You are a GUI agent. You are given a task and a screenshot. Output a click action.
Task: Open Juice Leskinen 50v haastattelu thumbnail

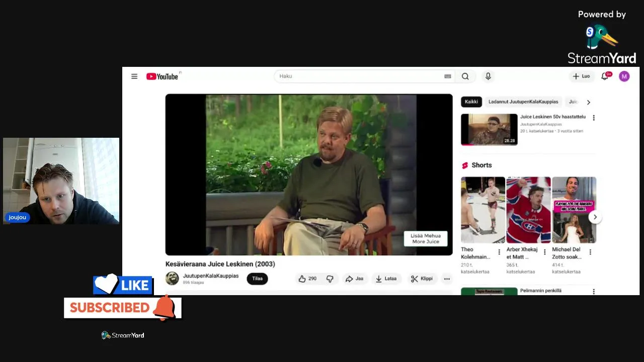489,129
